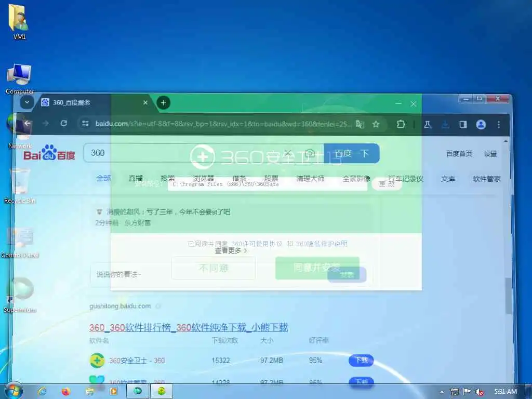This screenshot has height=399, width=532.
Task: Open the tab search dropdown chevron
Action: [27, 102]
